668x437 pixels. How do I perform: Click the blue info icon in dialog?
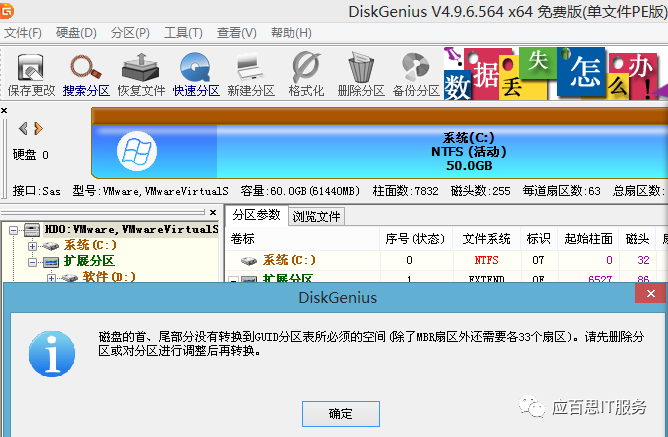coord(52,354)
